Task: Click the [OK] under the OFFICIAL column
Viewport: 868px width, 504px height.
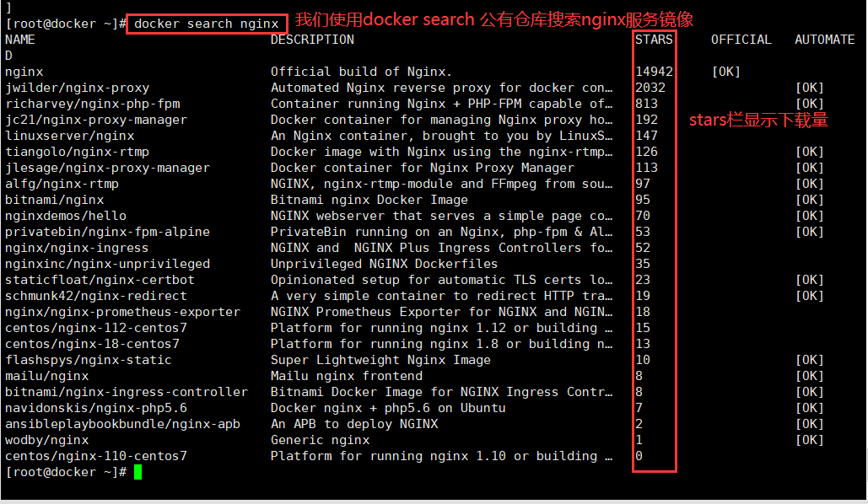Action: [x=725, y=72]
